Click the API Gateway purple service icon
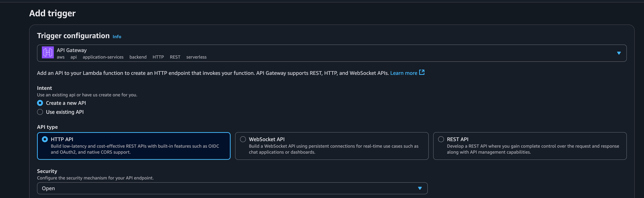The image size is (644, 198). [x=48, y=53]
